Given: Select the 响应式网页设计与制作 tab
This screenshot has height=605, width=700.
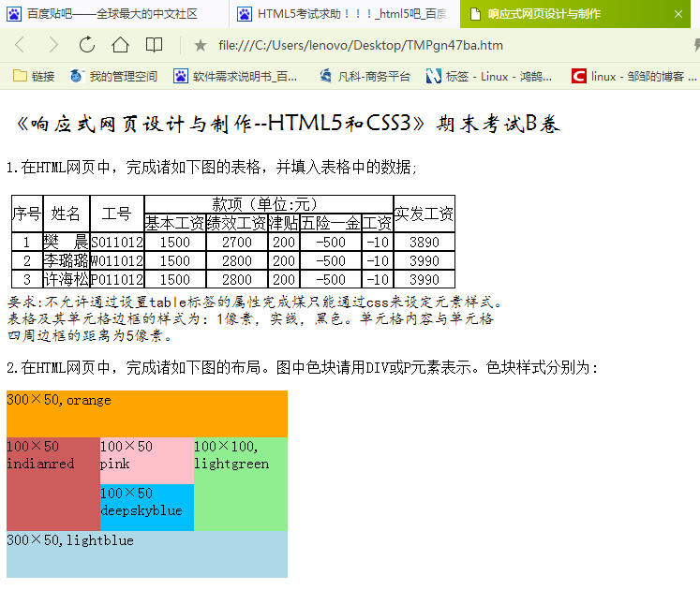Looking at the screenshot, I should pos(575,14).
